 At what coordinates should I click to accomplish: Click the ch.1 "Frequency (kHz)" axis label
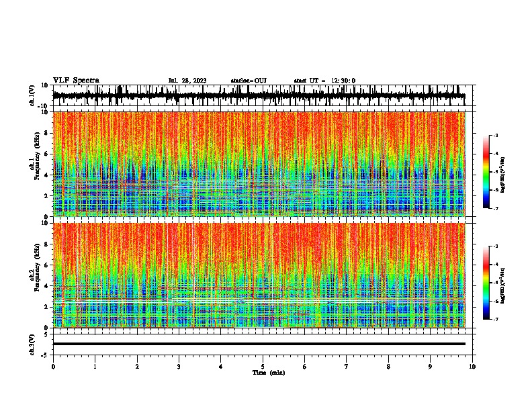click(37, 156)
